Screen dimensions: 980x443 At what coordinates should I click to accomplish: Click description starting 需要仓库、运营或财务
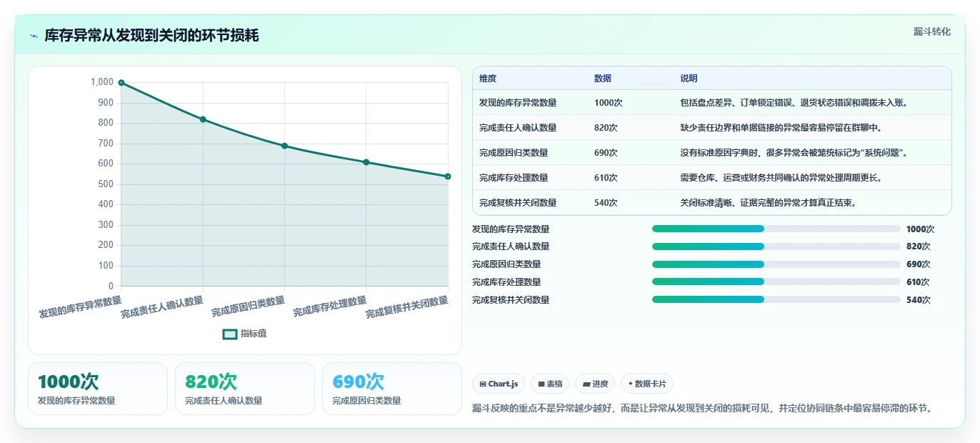click(x=781, y=178)
